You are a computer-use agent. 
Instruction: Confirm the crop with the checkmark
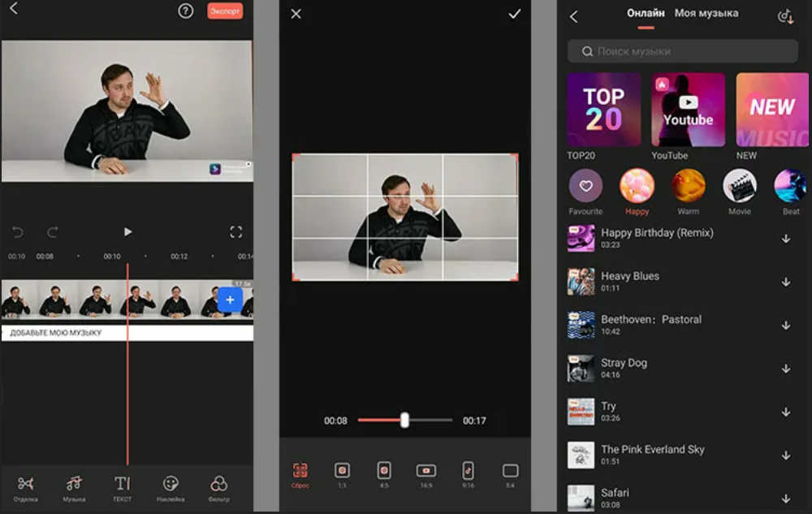[x=514, y=14]
